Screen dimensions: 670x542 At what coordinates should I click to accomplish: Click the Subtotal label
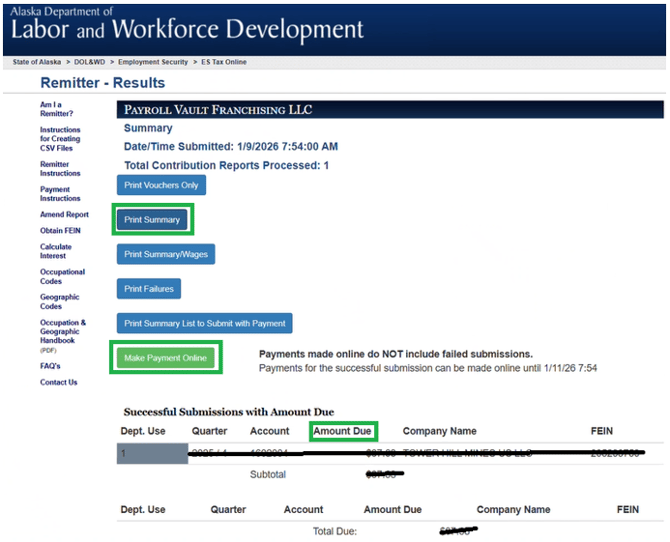[x=268, y=474]
